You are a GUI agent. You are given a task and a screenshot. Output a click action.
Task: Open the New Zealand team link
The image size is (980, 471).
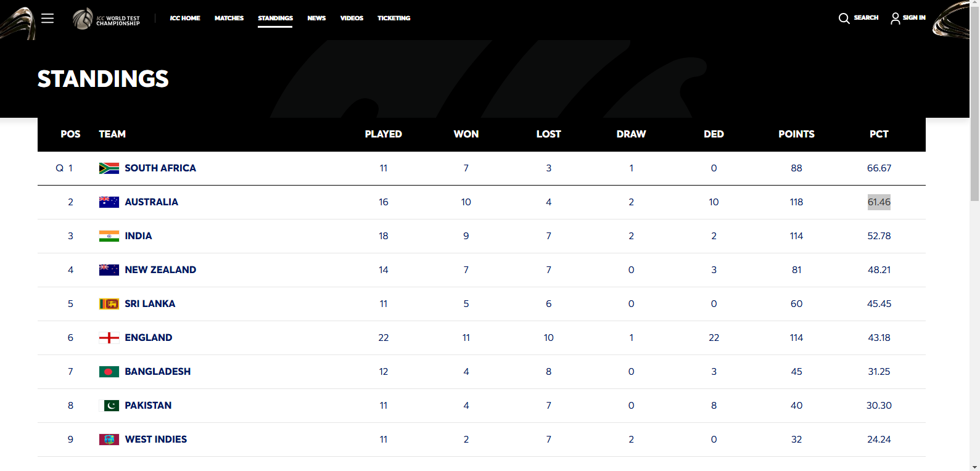click(160, 270)
